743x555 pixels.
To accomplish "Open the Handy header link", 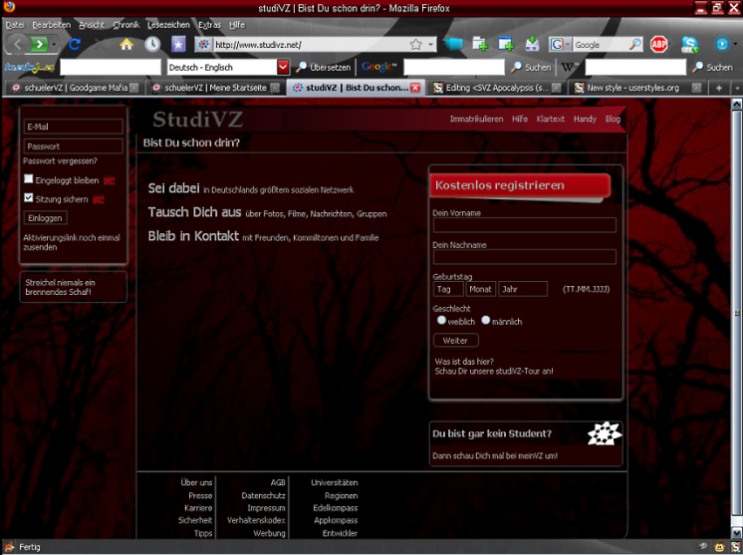I will (585, 119).
